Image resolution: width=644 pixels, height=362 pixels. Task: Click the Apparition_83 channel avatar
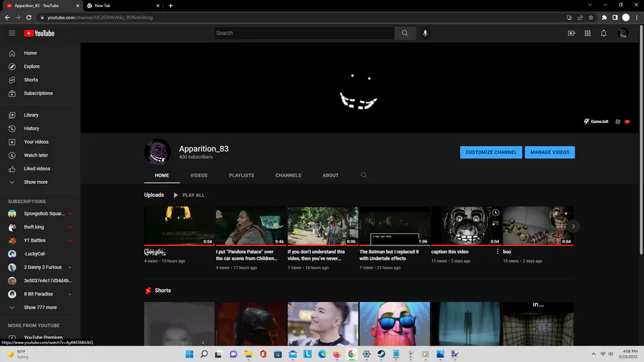coord(157,152)
